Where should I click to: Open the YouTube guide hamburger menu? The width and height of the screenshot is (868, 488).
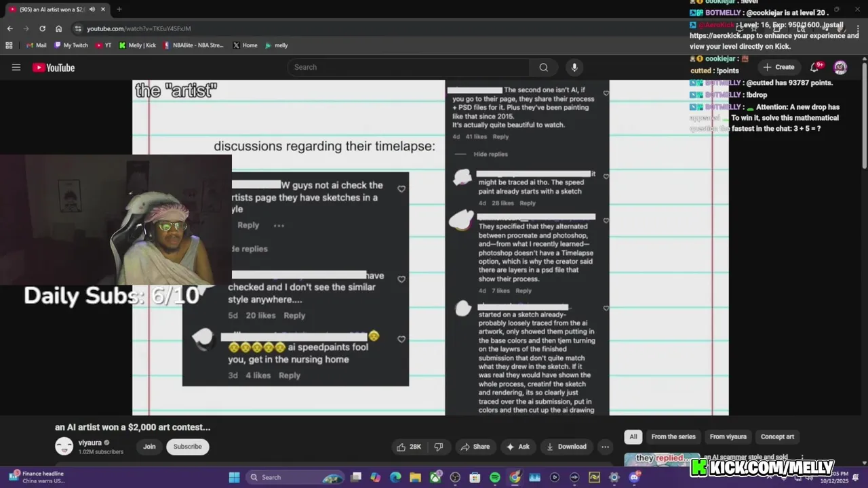[x=16, y=67]
